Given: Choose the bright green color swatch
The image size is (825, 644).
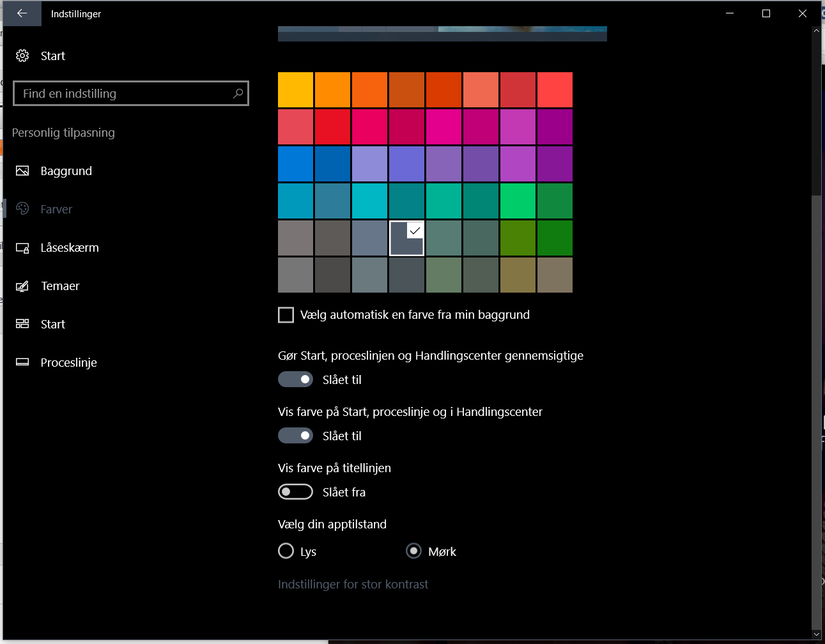Looking at the screenshot, I should click(x=518, y=201).
